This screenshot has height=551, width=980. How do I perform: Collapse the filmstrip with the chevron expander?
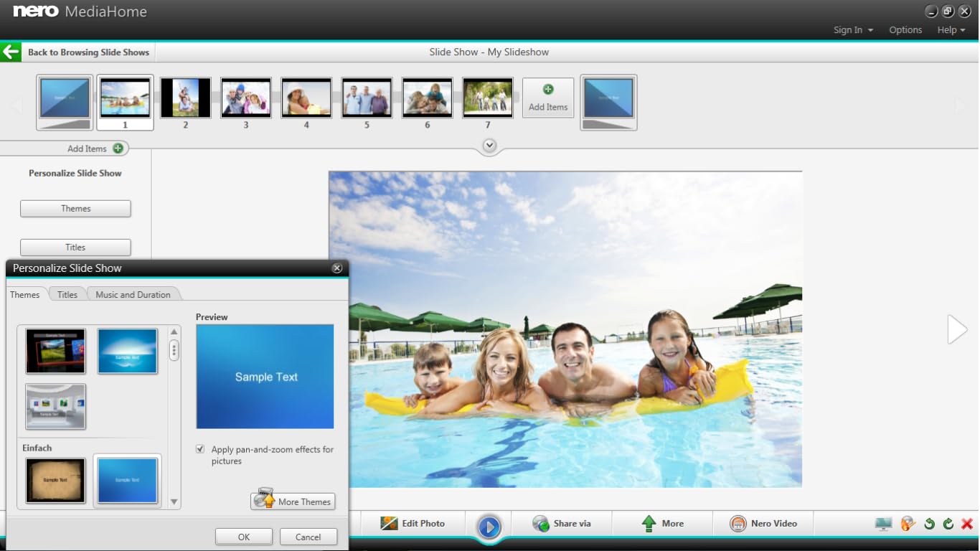(490, 145)
